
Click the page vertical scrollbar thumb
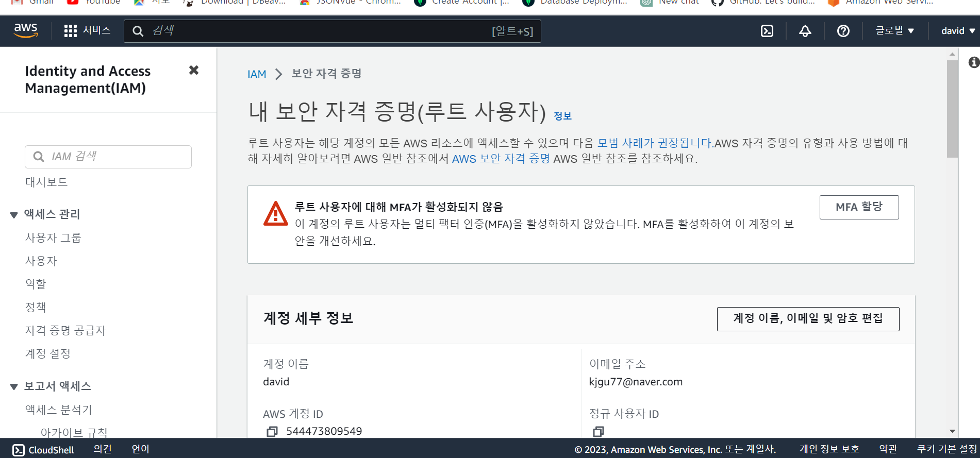[x=952, y=108]
